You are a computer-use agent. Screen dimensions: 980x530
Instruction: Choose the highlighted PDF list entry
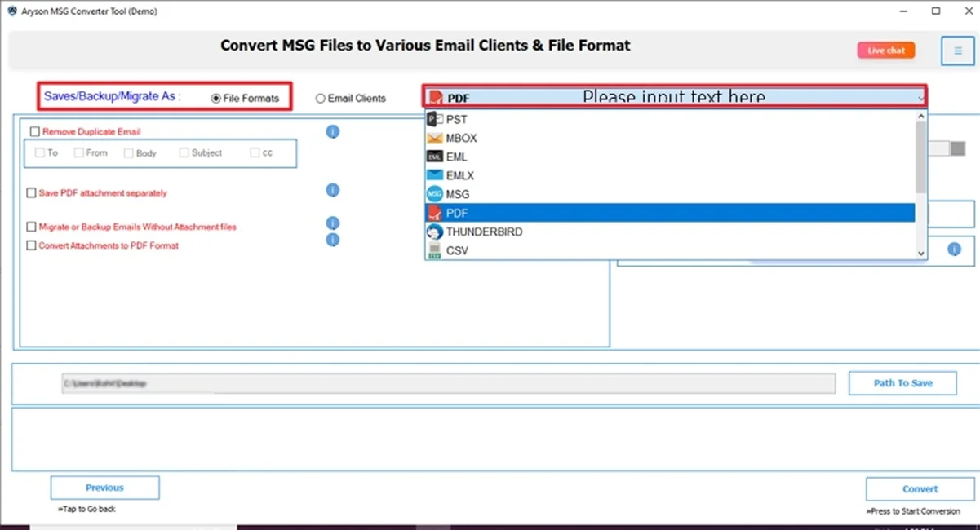click(670, 213)
